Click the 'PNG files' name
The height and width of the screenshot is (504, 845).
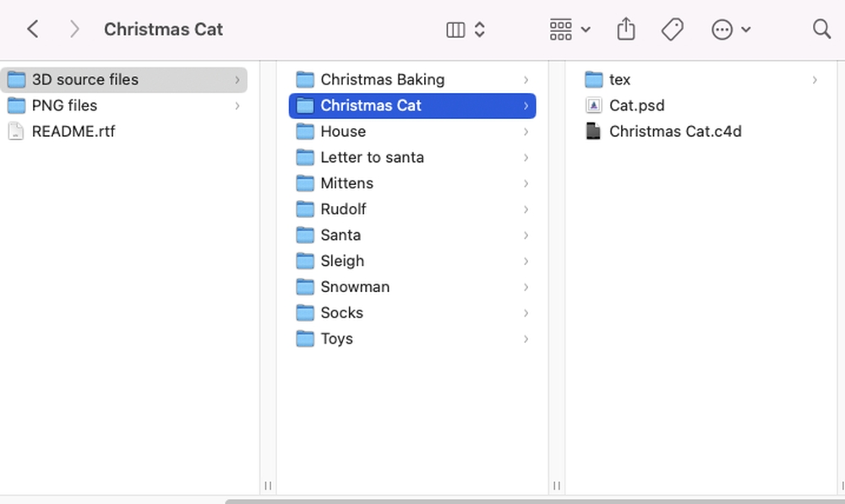[x=65, y=106]
